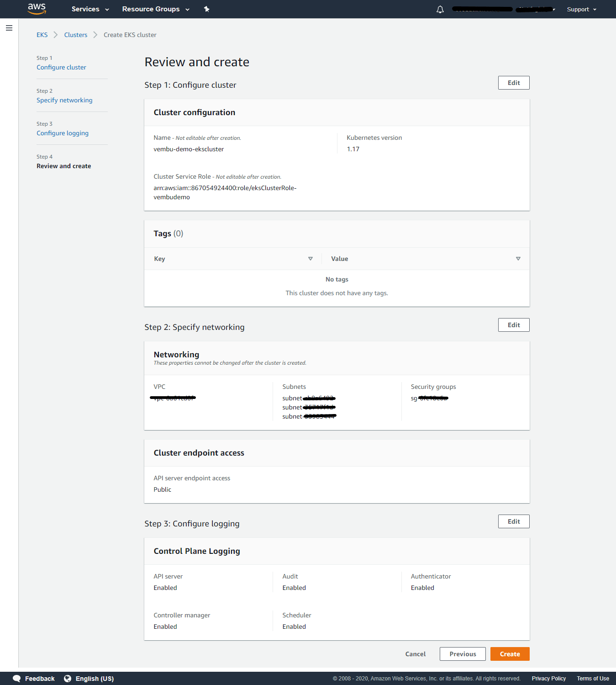Open Step 3 Configure logging link
The image size is (616, 685).
(63, 133)
